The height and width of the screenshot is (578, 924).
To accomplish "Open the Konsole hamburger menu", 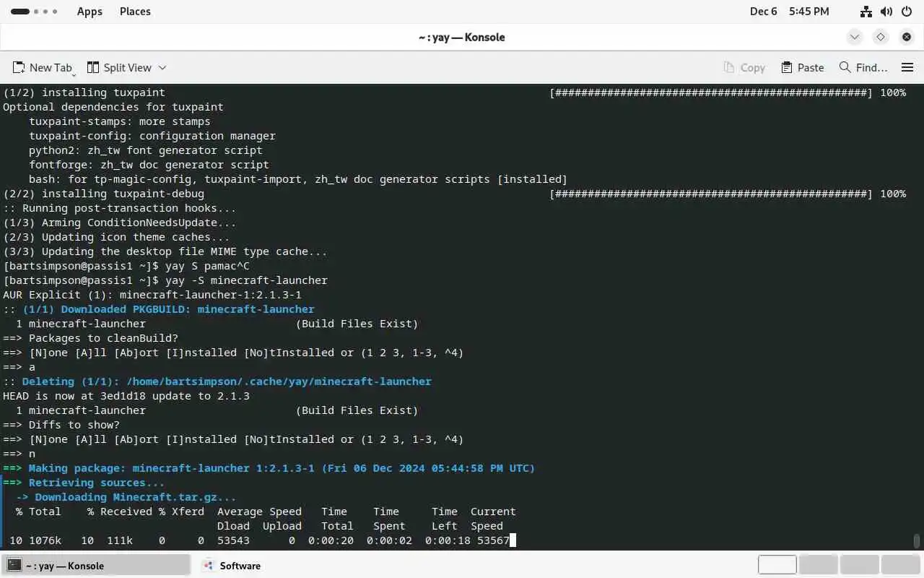I will point(907,67).
